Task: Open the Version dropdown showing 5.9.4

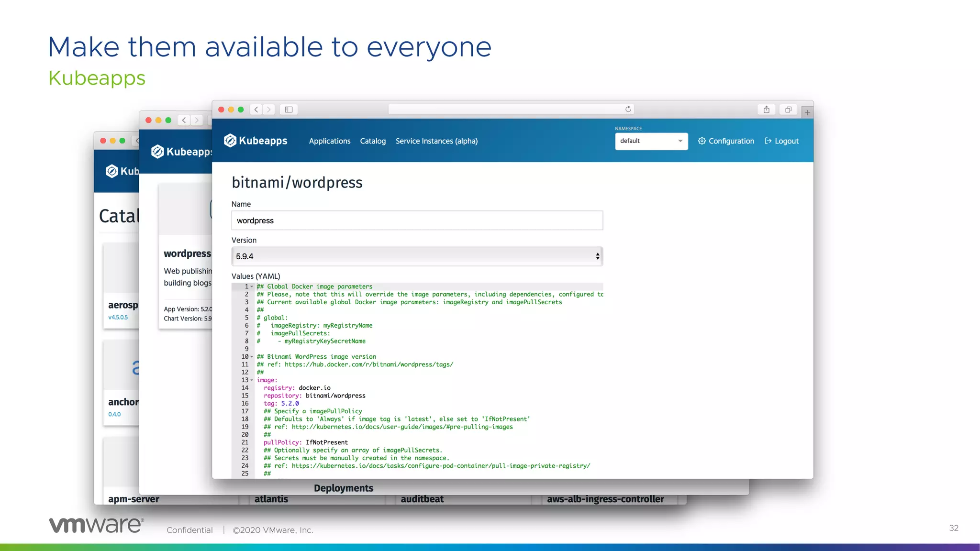Action: [417, 256]
